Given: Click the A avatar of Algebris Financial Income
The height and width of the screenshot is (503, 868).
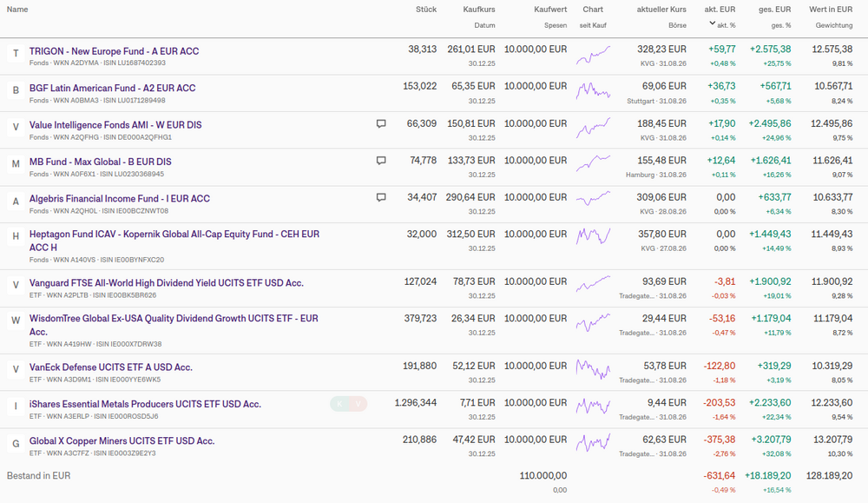Looking at the screenshot, I should pos(16,201).
